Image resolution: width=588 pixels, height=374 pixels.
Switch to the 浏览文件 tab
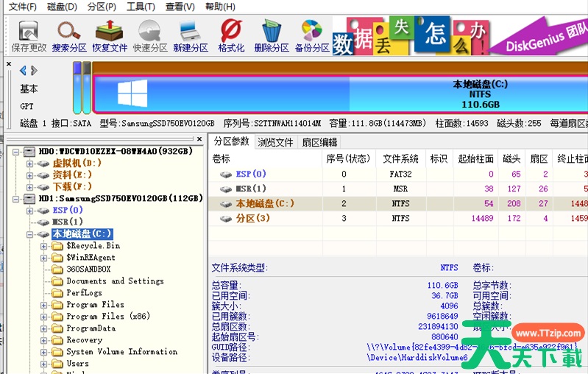(x=274, y=142)
